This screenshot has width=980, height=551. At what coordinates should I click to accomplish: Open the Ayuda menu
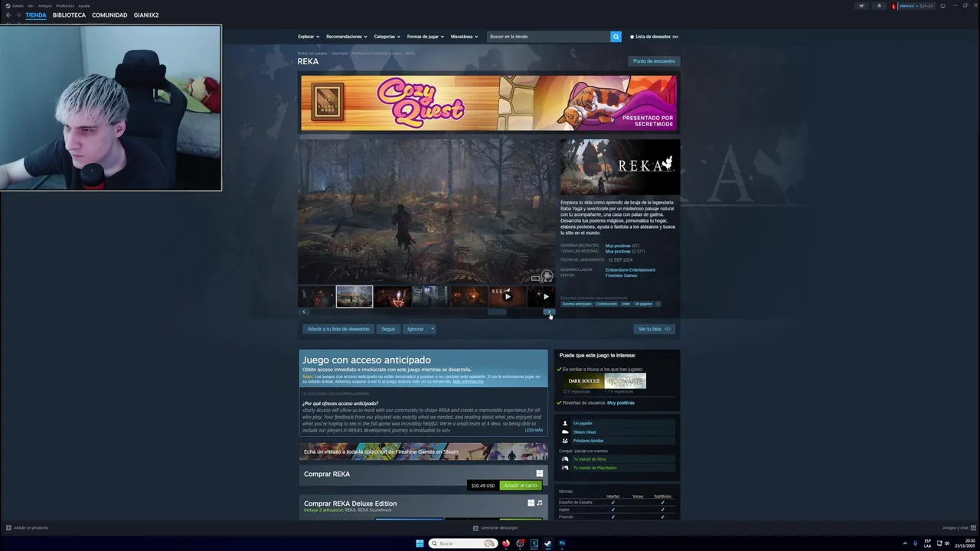tap(83, 5)
